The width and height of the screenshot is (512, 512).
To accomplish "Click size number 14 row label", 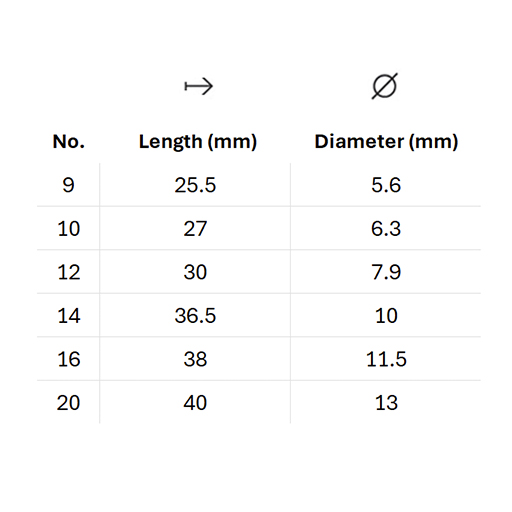I will coord(69,316).
